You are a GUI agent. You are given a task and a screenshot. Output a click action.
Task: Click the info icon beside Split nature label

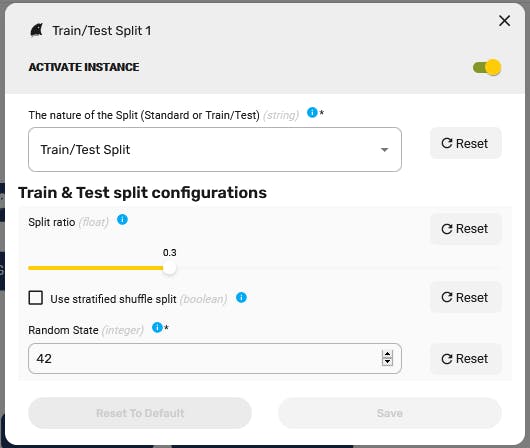coord(312,112)
